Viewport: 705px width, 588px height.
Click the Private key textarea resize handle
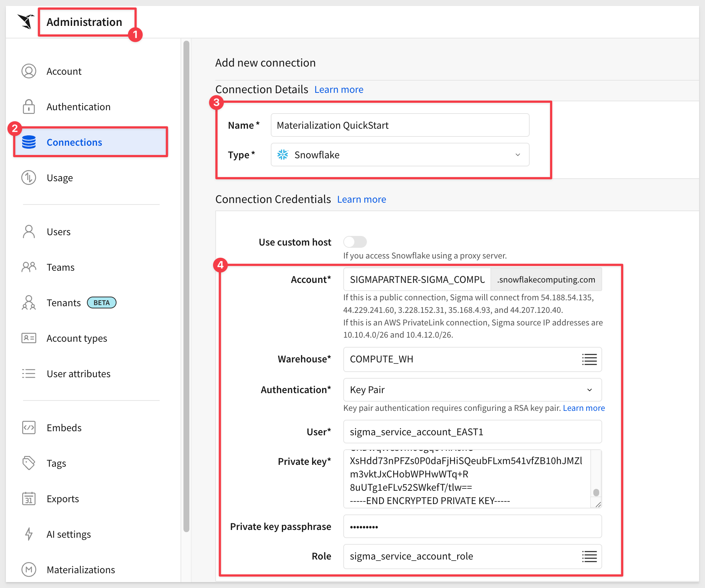[598, 504]
